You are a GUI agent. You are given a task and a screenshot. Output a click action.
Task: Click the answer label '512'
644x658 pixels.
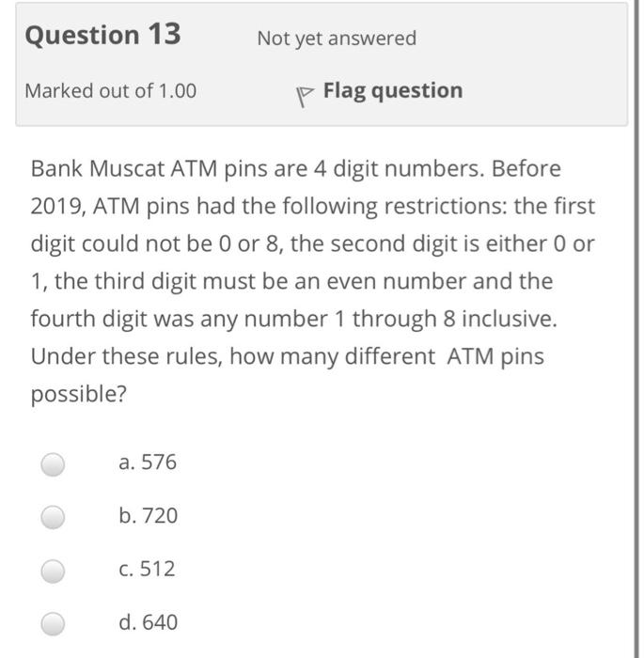point(157,569)
